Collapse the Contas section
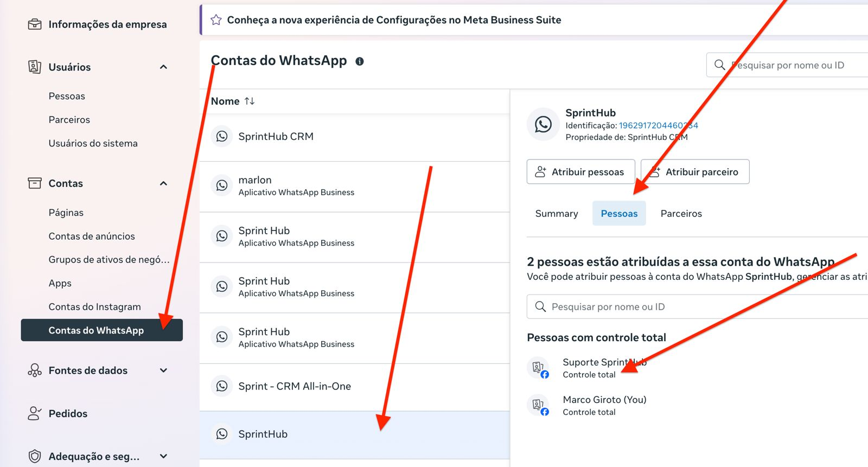This screenshot has width=868, height=467. tap(163, 183)
